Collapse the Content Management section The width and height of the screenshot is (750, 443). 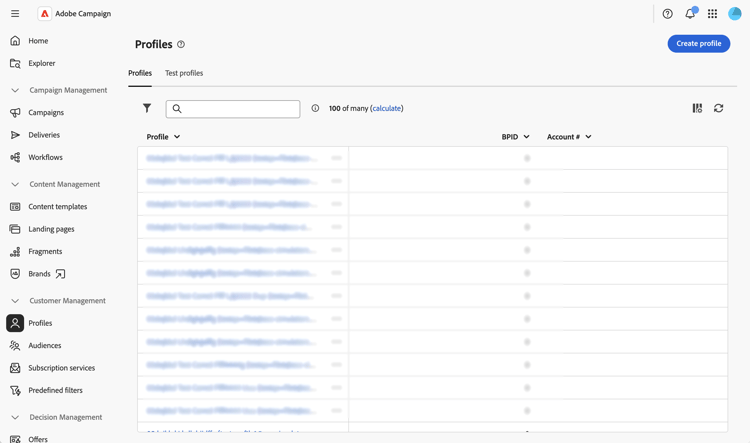(x=15, y=184)
